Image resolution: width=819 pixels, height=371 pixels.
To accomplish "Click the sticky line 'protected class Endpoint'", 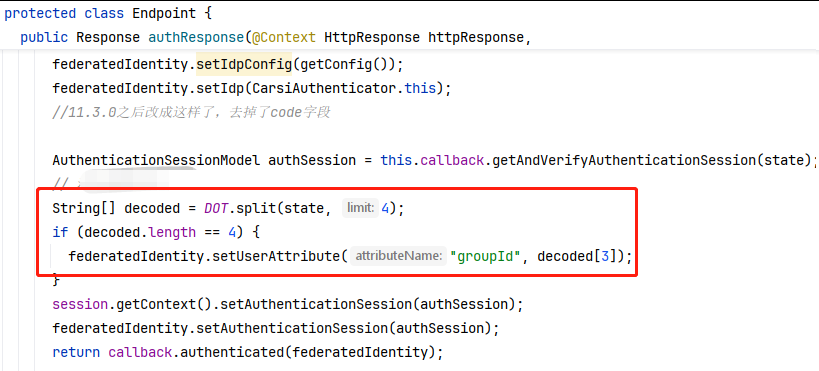I will [108, 13].
